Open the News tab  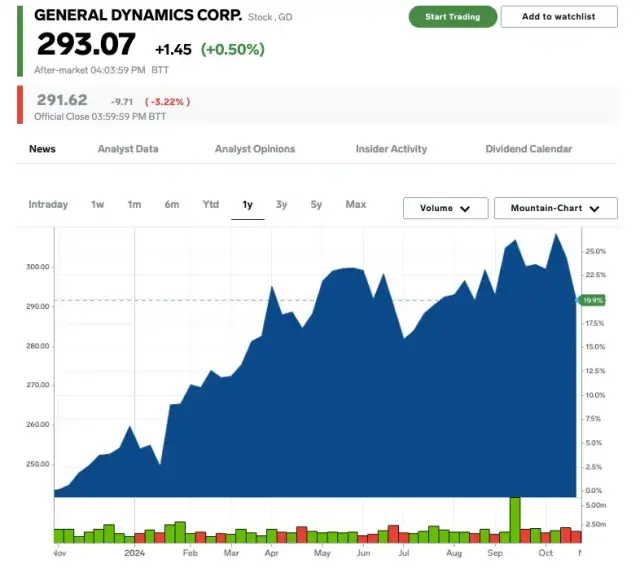point(42,149)
